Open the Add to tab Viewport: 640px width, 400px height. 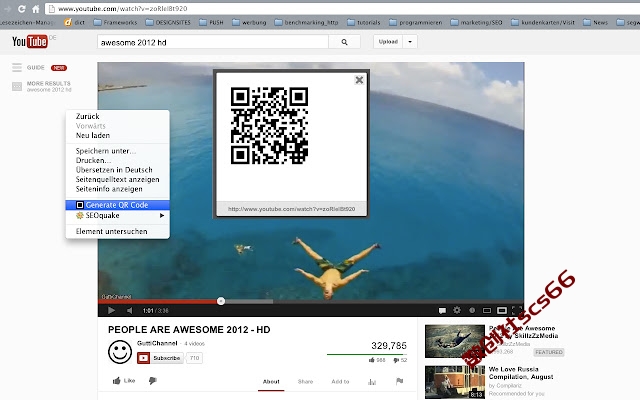click(x=340, y=382)
